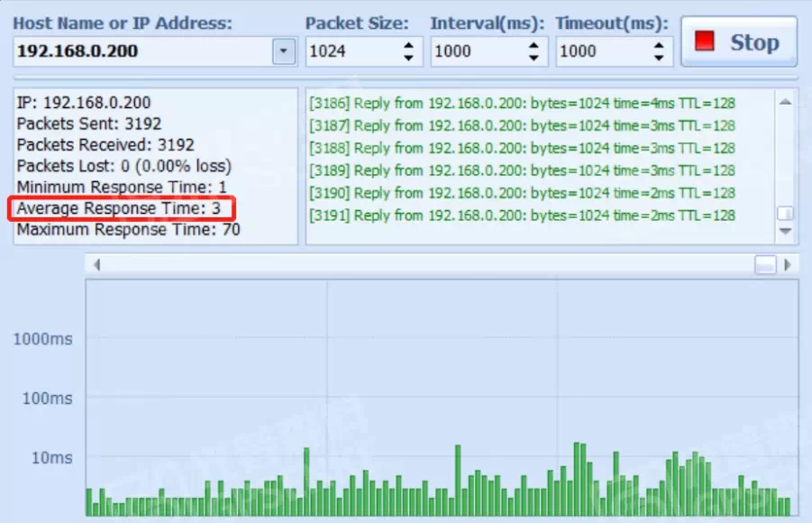812x523 pixels.
Task: Decrease Interval value with down arrow
Action: pos(534,58)
